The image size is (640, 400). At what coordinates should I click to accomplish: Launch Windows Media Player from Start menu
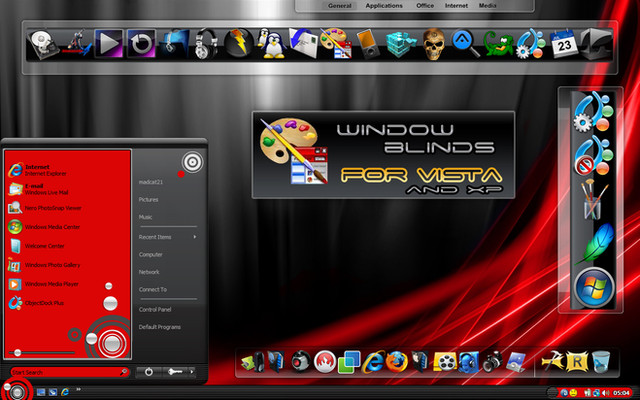(x=45, y=284)
